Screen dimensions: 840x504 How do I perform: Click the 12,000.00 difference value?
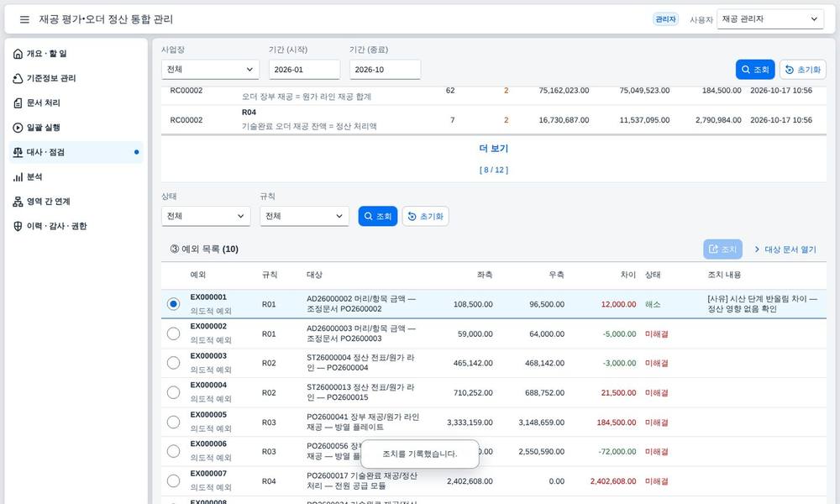point(618,304)
